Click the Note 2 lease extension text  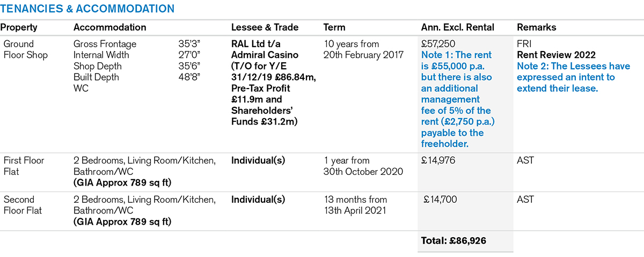(566, 77)
